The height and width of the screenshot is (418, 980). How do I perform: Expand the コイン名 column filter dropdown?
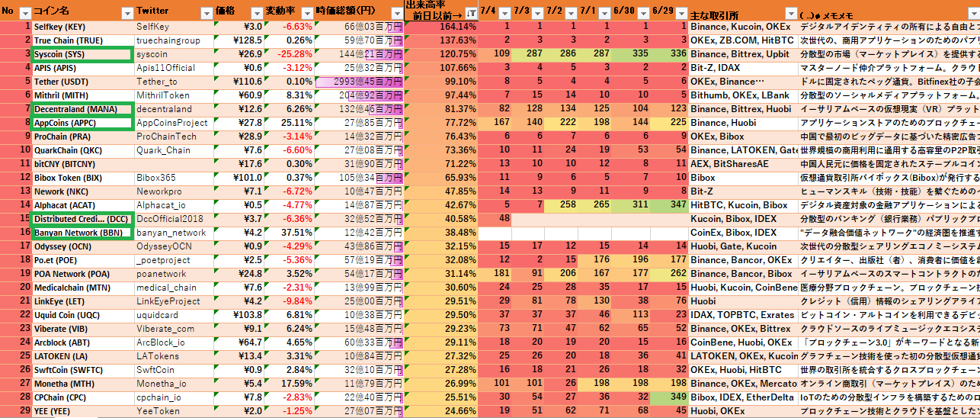(x=126, y=13)
